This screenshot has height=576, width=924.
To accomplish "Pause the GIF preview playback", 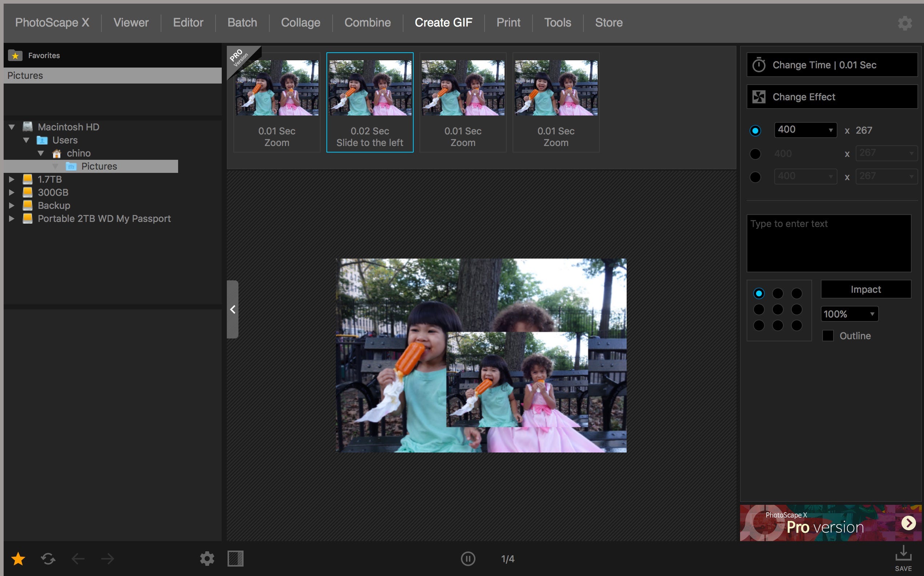I will tap(468, 559).
